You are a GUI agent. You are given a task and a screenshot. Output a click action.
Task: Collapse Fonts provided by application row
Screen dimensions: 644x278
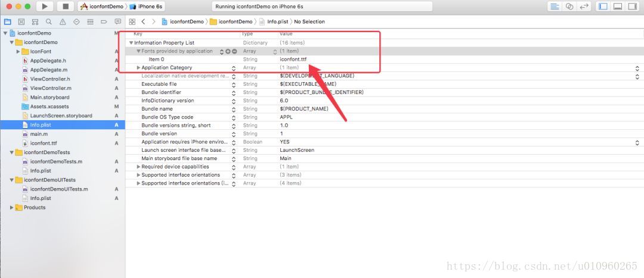coord(138,51)
